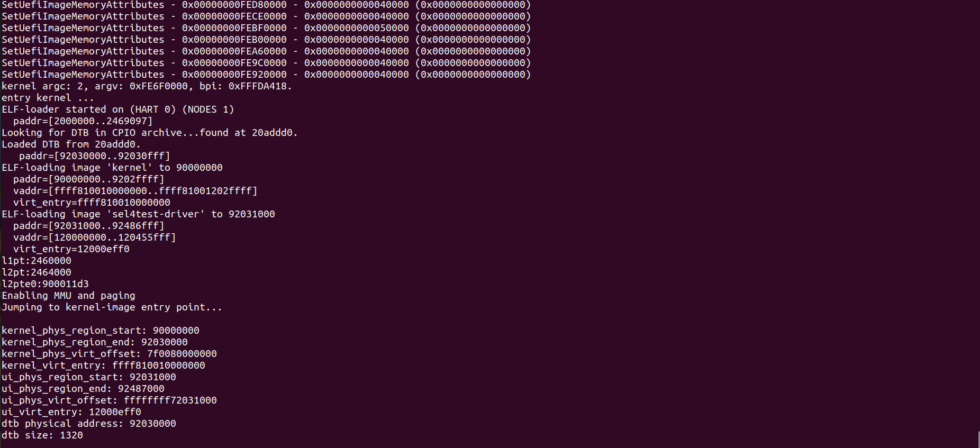Click 'dtb physical address: 92030000' line

click(x=89, y=424)
